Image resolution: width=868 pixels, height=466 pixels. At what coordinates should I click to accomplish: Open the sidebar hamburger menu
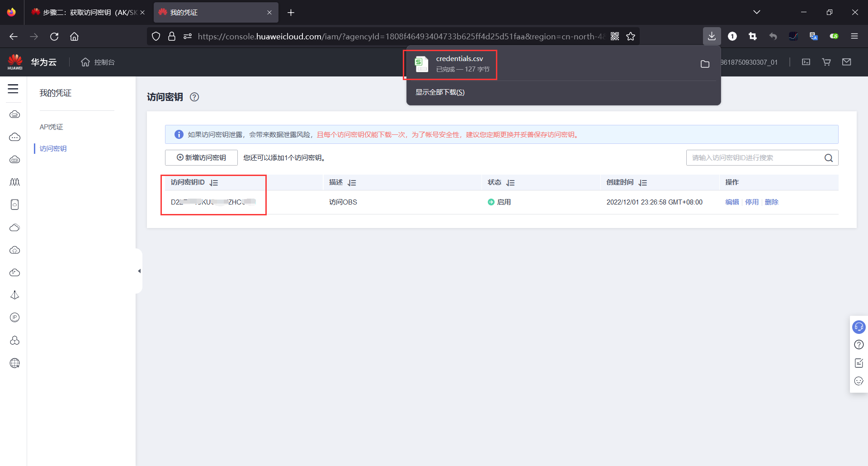point(13,89)
